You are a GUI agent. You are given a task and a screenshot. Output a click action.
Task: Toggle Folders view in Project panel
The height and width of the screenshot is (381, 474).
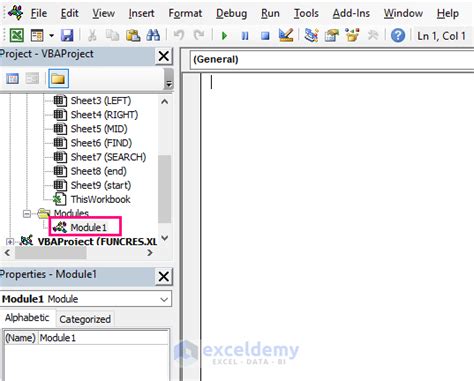58,79
